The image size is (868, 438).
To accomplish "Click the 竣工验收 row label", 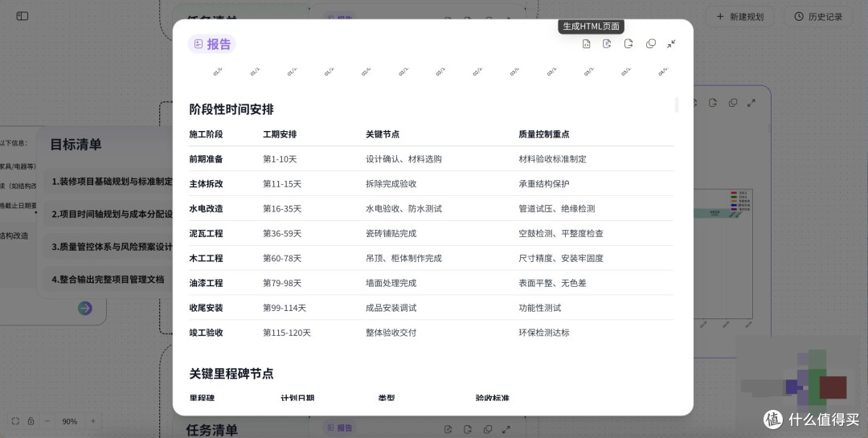I will click(x=206, y=332).
